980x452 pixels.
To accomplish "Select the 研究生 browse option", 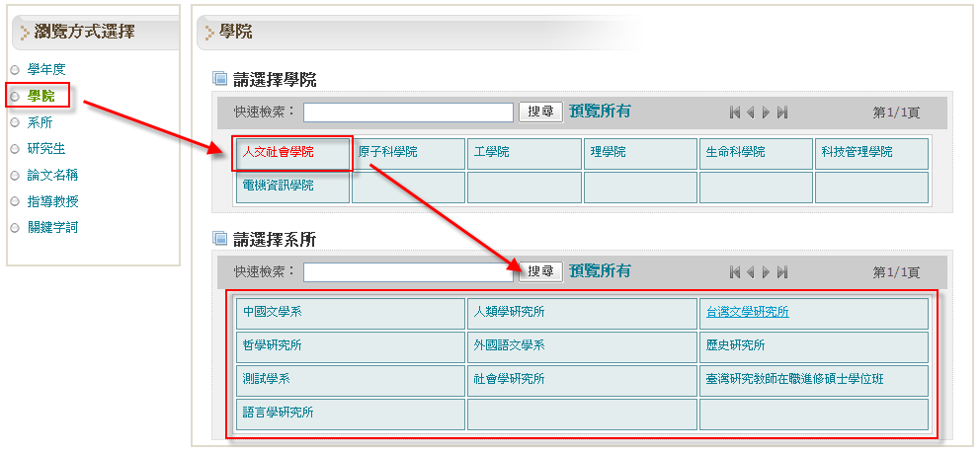I will click(46, 149).
